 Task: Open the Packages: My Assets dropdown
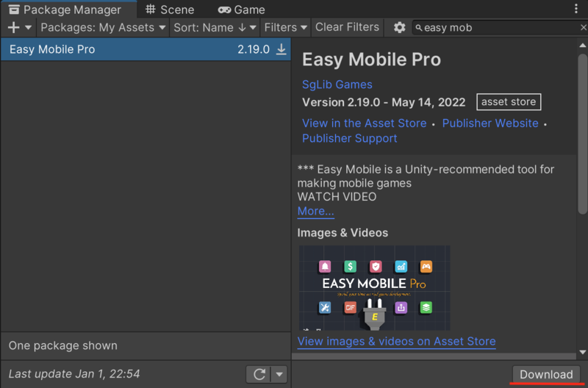(x=103, y=27)
